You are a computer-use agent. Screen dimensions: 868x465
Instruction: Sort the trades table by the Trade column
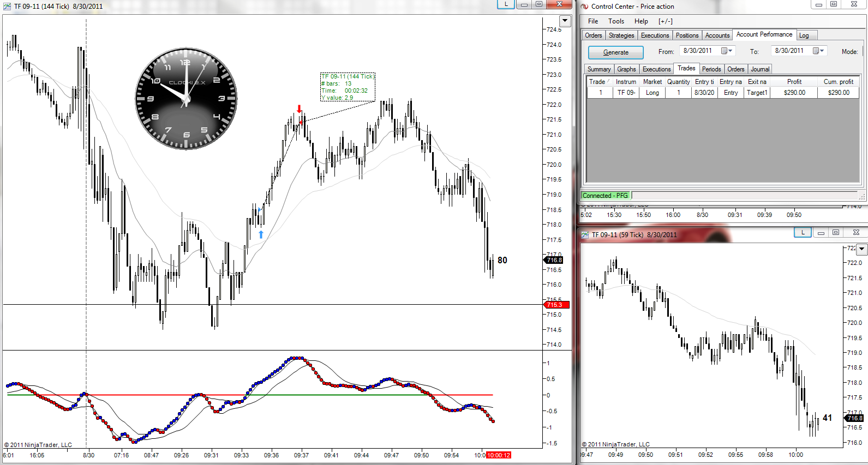click(600, 82)
